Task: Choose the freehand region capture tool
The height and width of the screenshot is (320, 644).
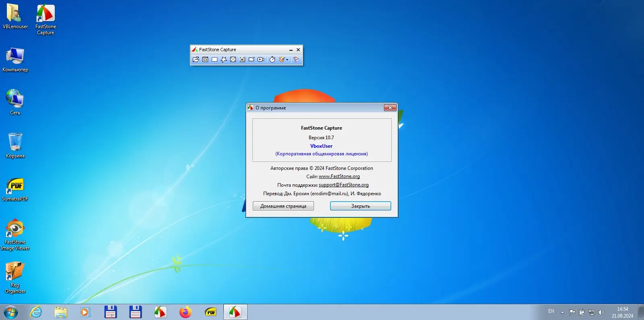Action: [224, 60]
